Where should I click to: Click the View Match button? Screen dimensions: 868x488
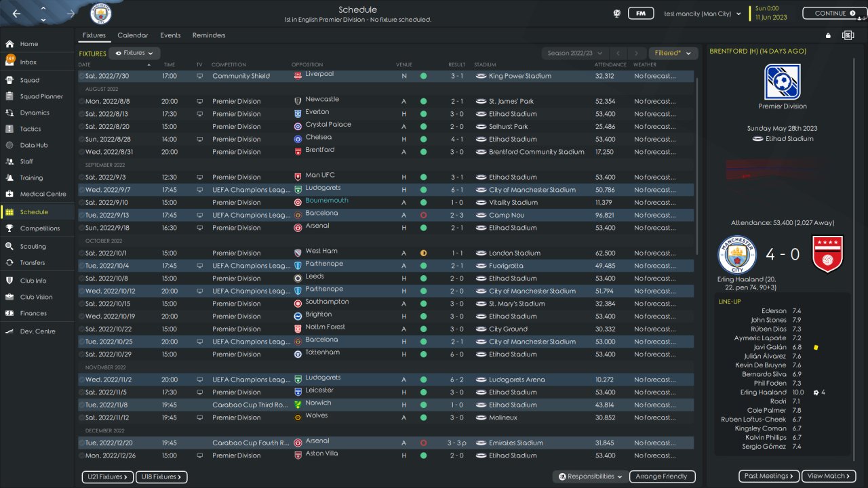[x=829, y=476]
